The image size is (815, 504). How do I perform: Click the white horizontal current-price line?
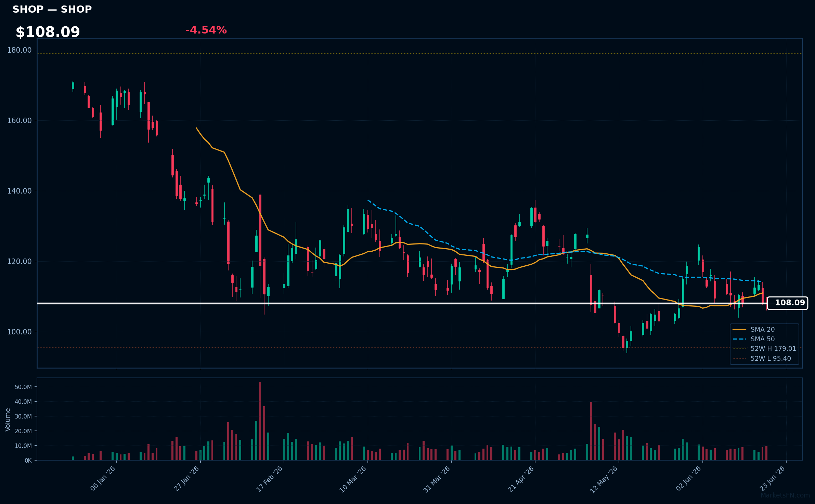click(402, 303)
